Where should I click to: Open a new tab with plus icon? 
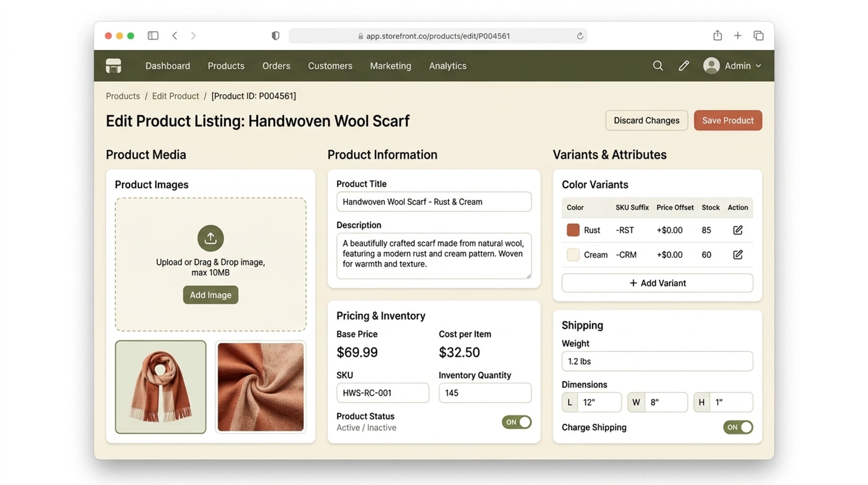738,35
